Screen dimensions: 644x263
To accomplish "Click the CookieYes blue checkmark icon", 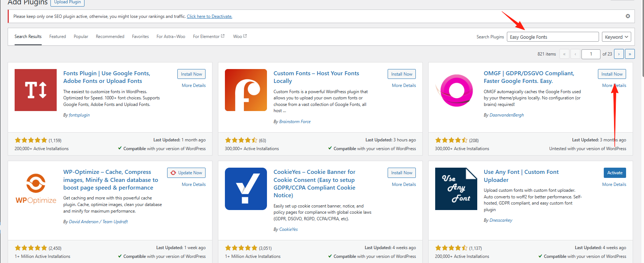I will coord(246,189).
